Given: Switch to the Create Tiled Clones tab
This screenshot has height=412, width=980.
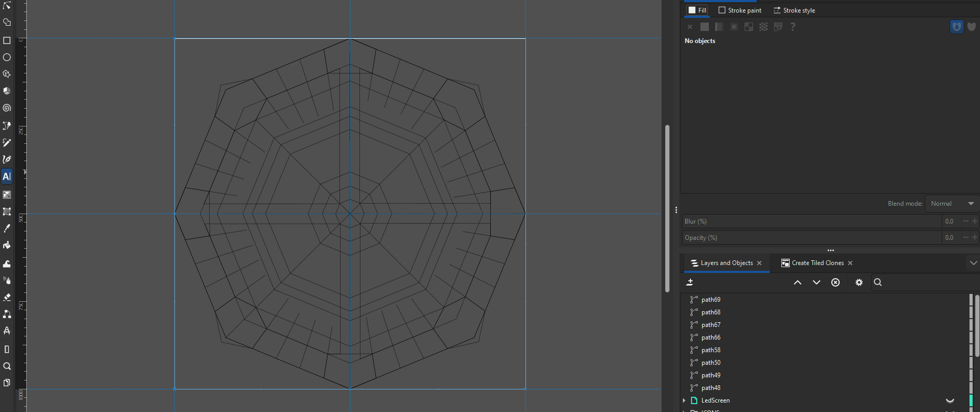Looking at the screenshot, I should pos(817,263).
